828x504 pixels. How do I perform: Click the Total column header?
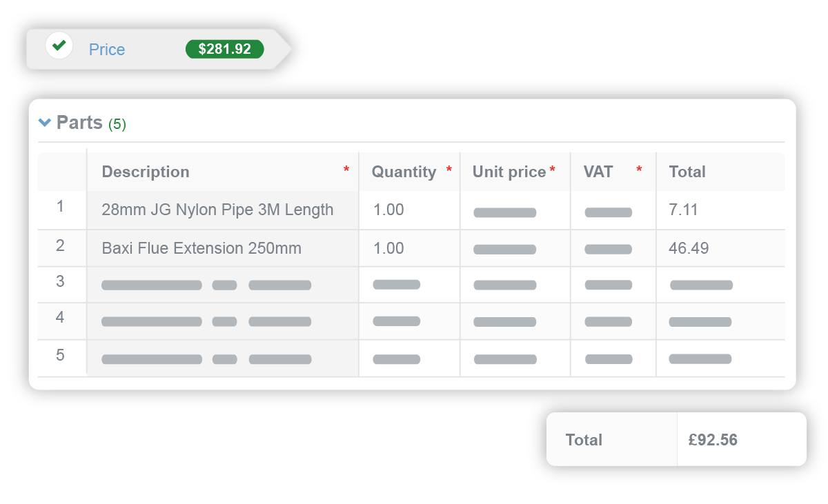687,172
